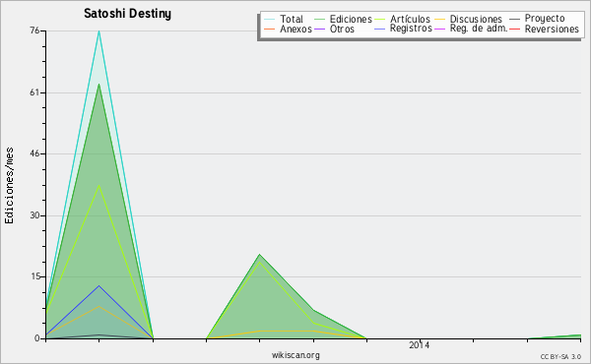Click the y-axis value 15
Viewport: 591px width, 364px height.
(34, 276)
